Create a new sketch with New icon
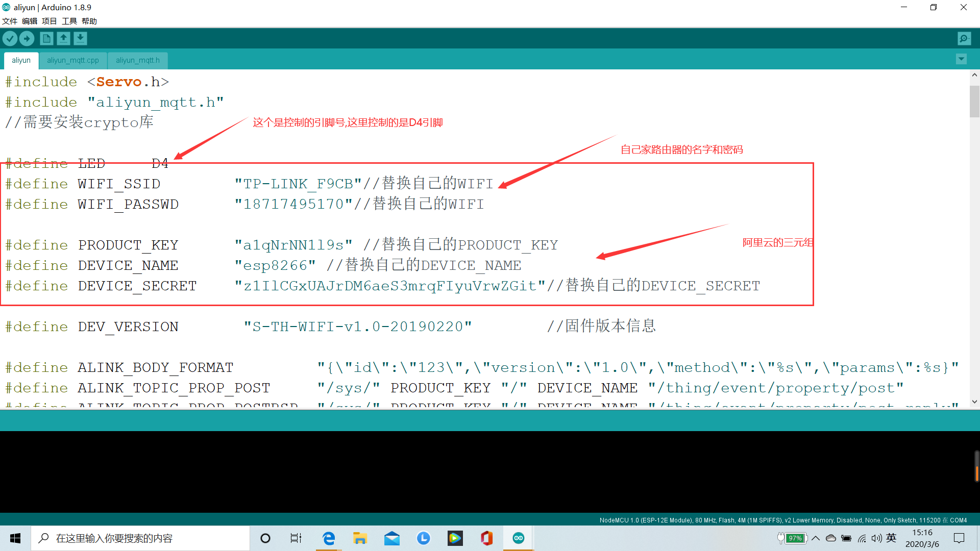This screenshot has width=980, height=551. click(x=46, y=38)
